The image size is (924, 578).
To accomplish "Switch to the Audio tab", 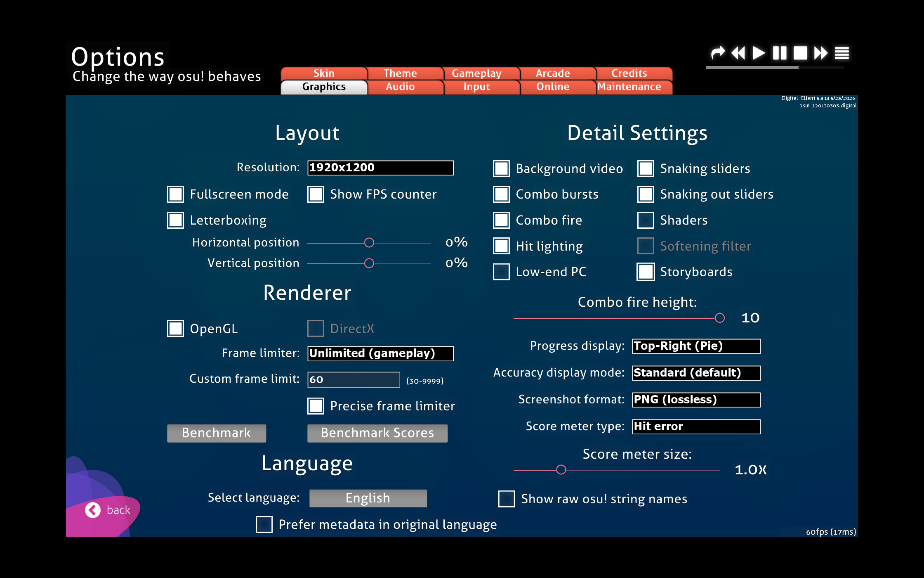I will point(400,87).
